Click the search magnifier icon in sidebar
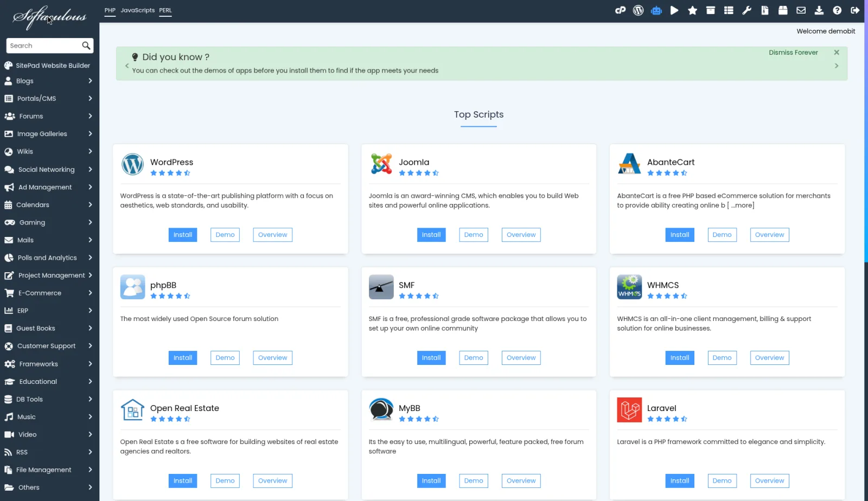The width and height of the screenshot is (868, 501). point(86,46)
